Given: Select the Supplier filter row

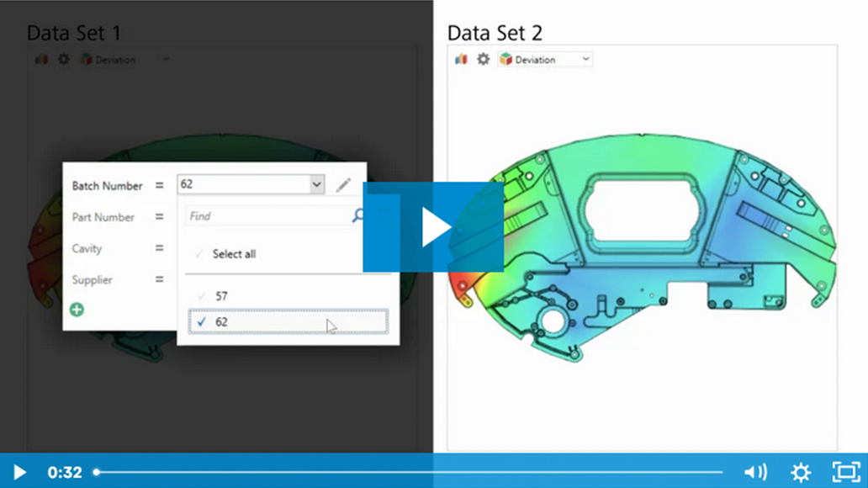Looking at the screenshot, I should coord(92,279).
